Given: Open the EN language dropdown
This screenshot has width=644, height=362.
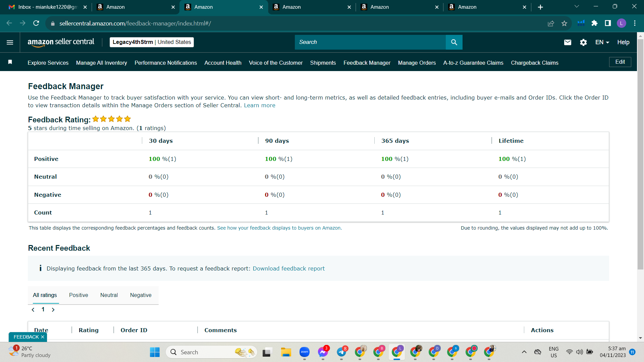Looking at the screenshot, I should [602, 42].
